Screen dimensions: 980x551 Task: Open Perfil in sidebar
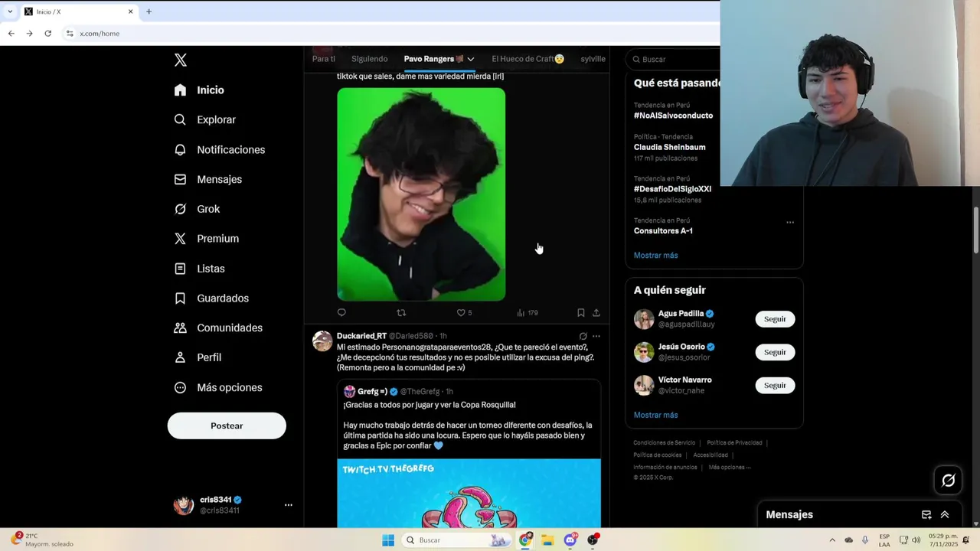198,357
